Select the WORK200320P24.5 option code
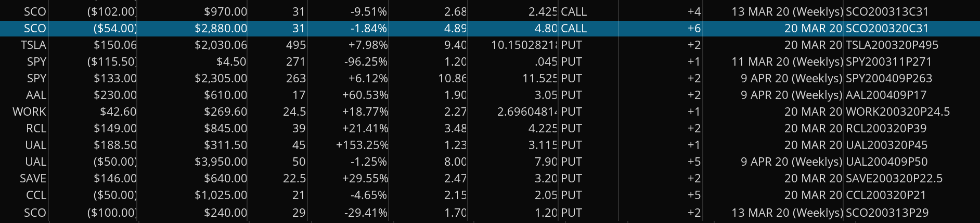The height and width of the screenshot is (223, 980). 898,111
